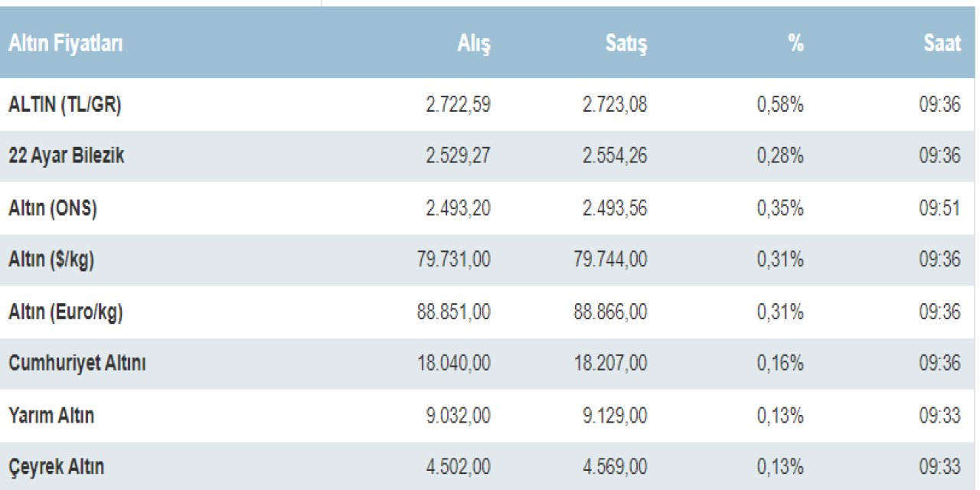The height and width of the screenshot is (490, 980).
Task: Select the 2.722,59 buying price cell
Action: (459, 105)
